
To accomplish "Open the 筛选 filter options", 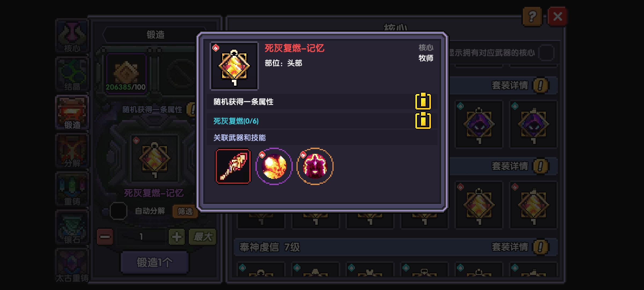I will click(x=185, y=211).
